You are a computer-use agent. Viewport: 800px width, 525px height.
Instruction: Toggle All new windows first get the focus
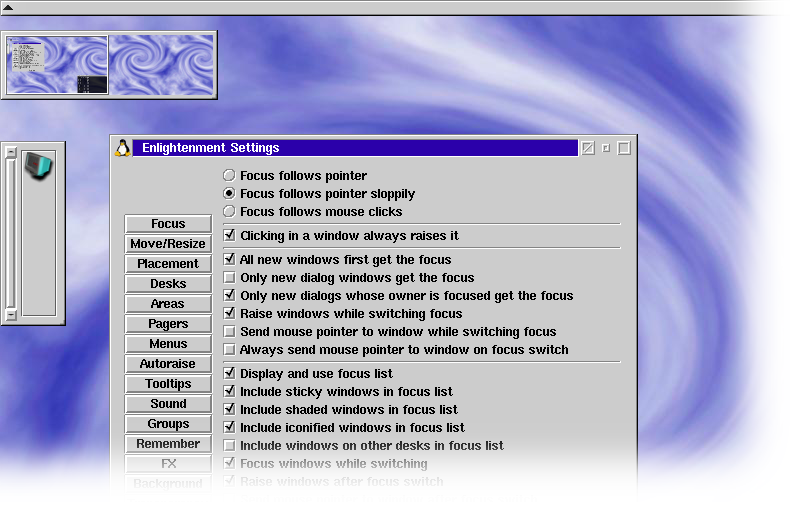[230, 259]
